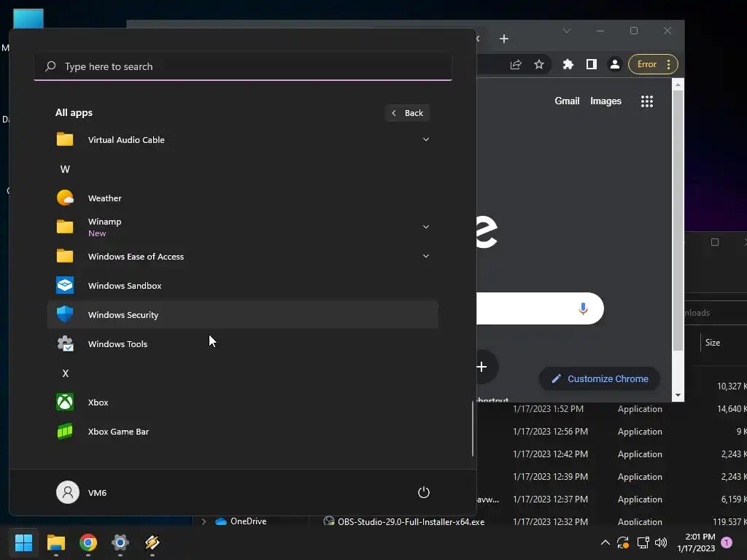Open Gmail link on Google page
Image resolution: width=747 pixels, height=560 pixels.
click(567, 101)
